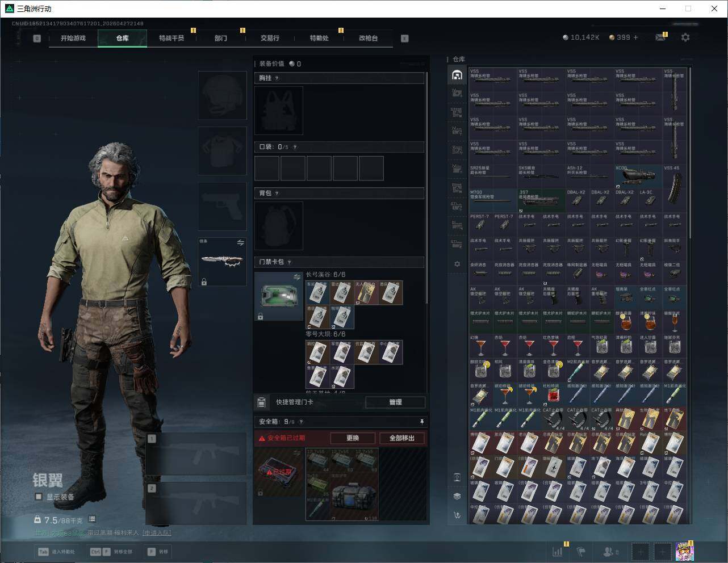Viewport: 728px width, 563px height.
Task: Open the friends list icon
Action: pos(609,551)
